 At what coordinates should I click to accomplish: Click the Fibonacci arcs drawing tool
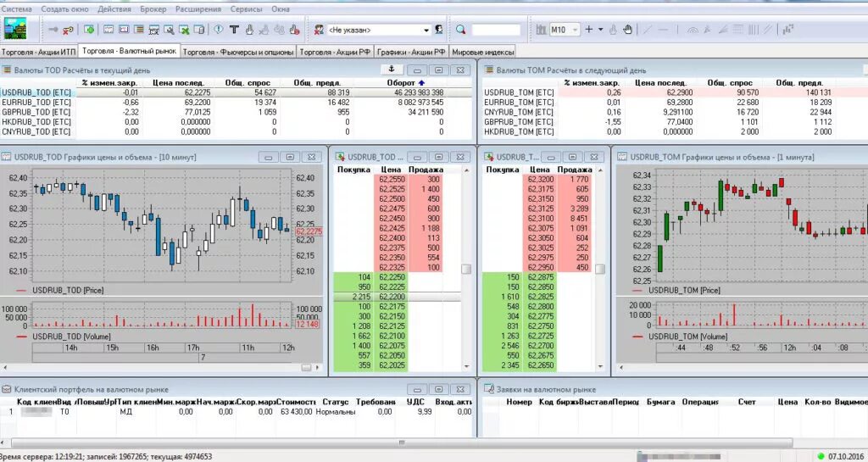[693, 30]
